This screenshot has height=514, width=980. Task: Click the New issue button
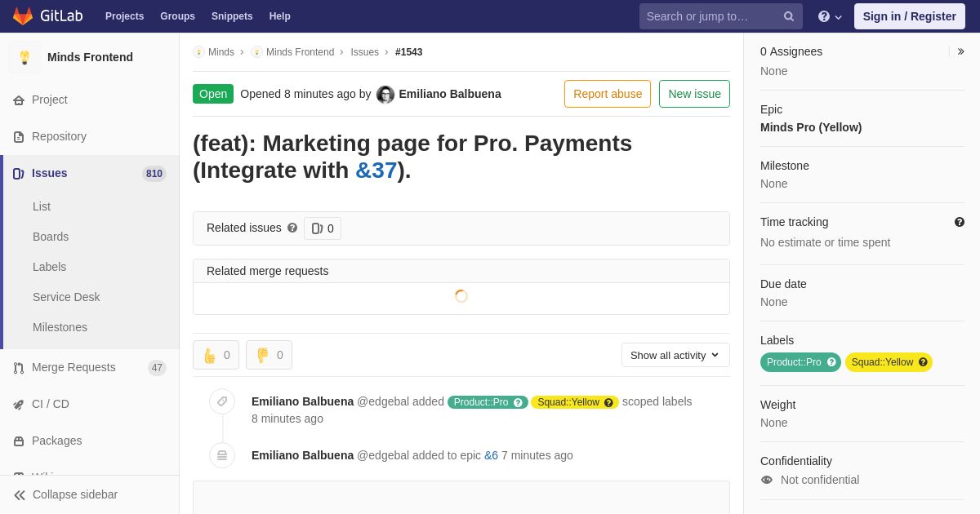(x=694, y=94)
